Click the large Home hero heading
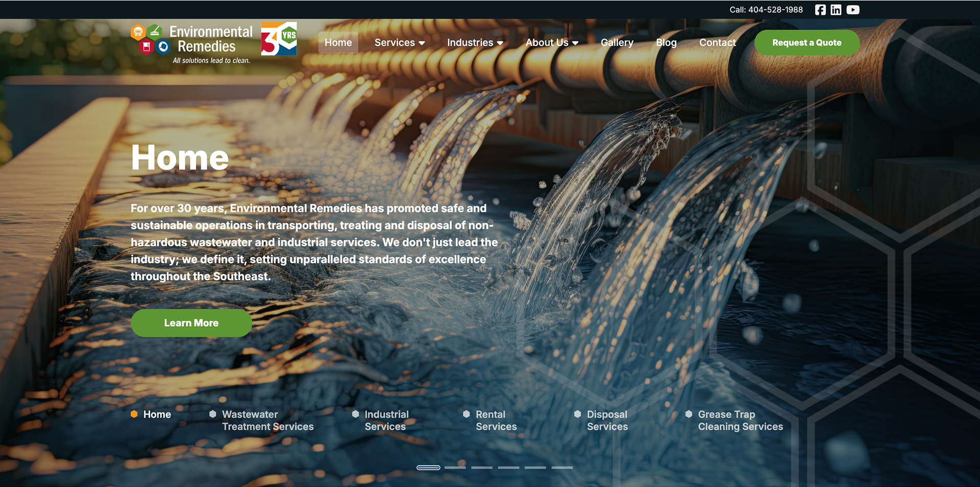 click(180, 157)
